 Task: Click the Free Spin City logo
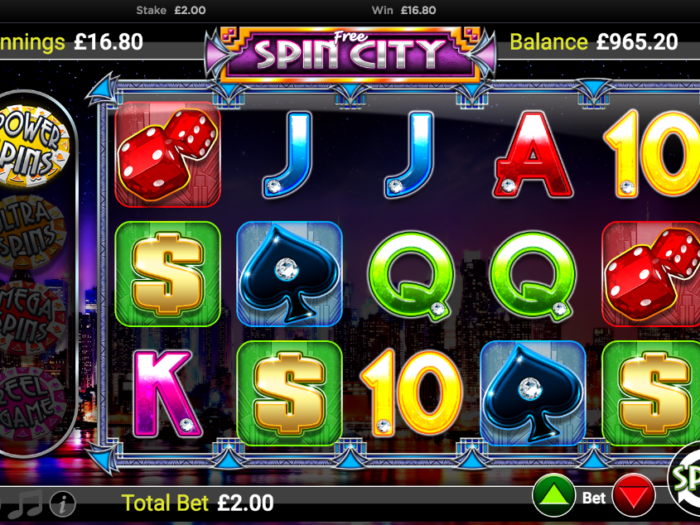click(x=350, y=54)
